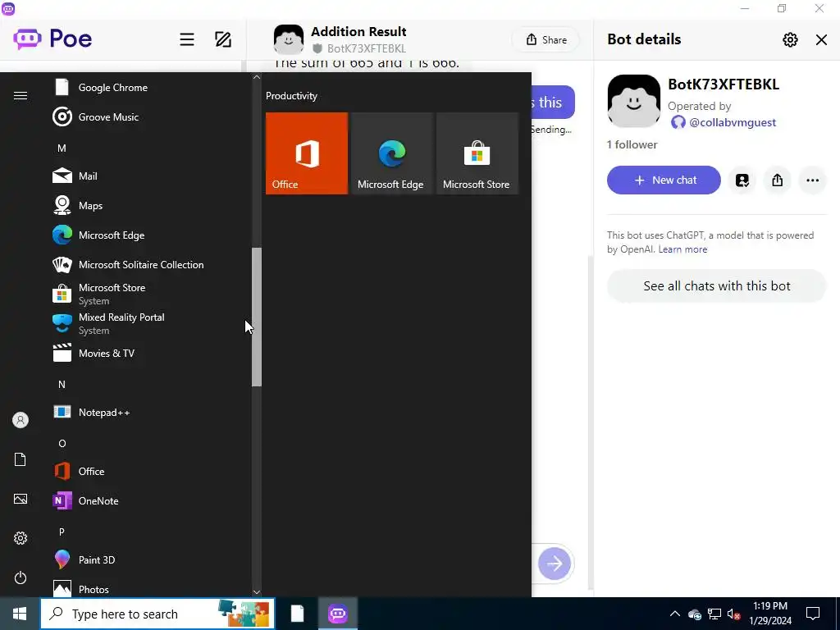Click the Microsoft Edge tile
The width and height of the screenshot is (840, 630).
point(391,153)
